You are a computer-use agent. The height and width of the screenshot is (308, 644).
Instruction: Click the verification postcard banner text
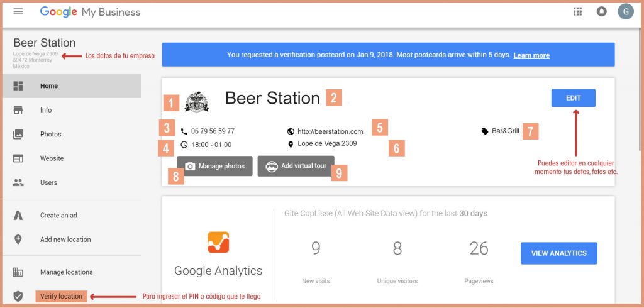pyautogui.click(x=369, y=55)
